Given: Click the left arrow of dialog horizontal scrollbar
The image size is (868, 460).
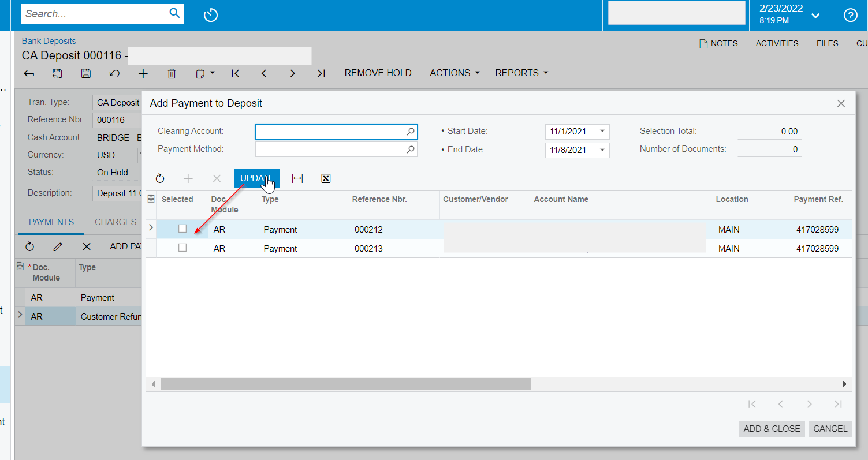Looking at the screenshot, I should (153, 384).
